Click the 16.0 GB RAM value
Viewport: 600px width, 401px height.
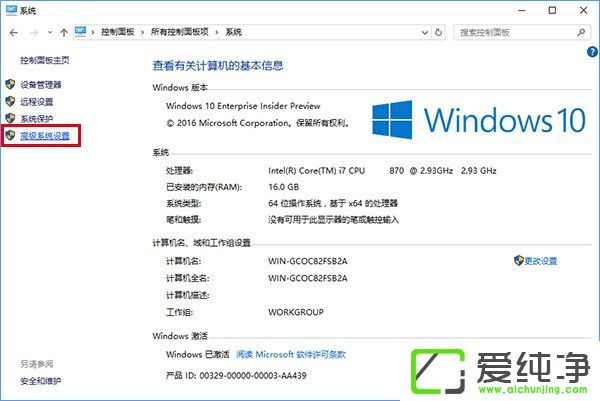(x=284, y=187)
